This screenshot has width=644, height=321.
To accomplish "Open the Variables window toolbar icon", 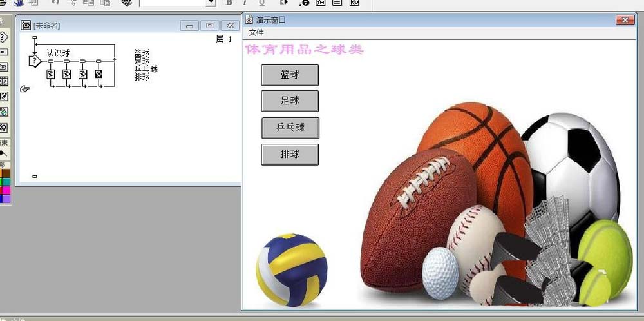I will (337, 3).
